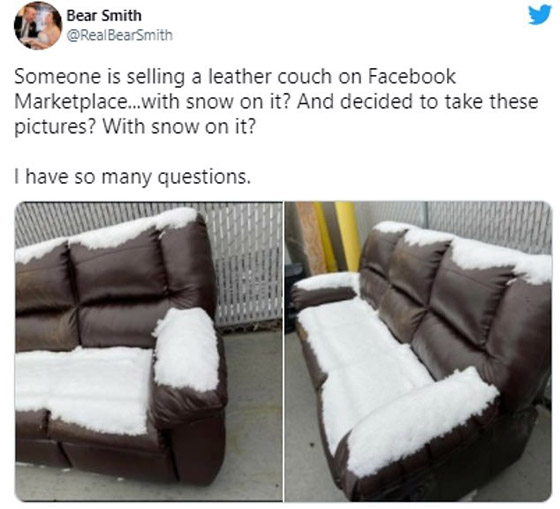Select the 'I have so many questions.' line
560x509 pixels.
click(132, 177)
